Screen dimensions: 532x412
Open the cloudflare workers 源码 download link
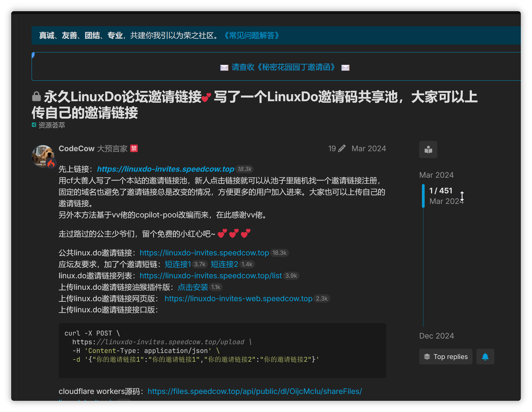click(x=254, y=391)
